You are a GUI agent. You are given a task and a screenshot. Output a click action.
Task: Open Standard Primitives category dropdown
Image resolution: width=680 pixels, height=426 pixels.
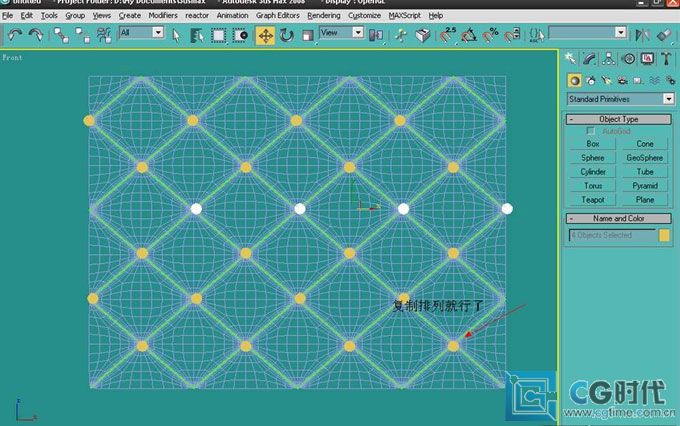[x=620, y=99]
